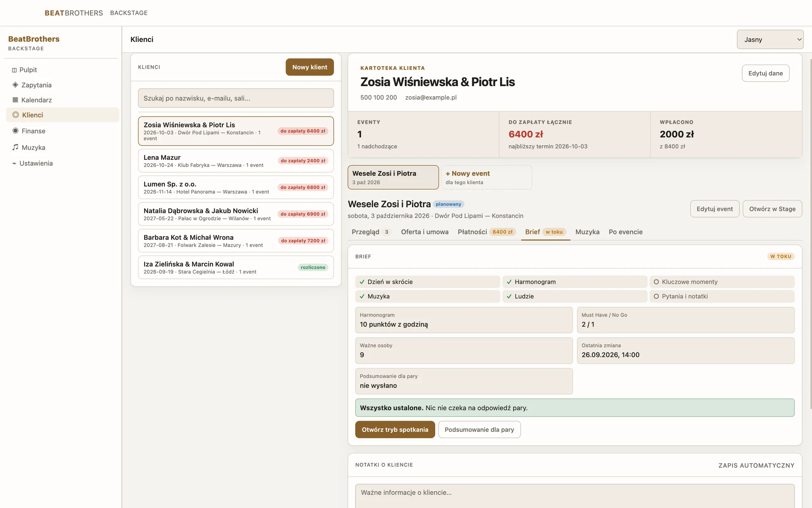Click Otwórz w Stage button
Screen dimensions: 812x508
[x=772, y=209]
